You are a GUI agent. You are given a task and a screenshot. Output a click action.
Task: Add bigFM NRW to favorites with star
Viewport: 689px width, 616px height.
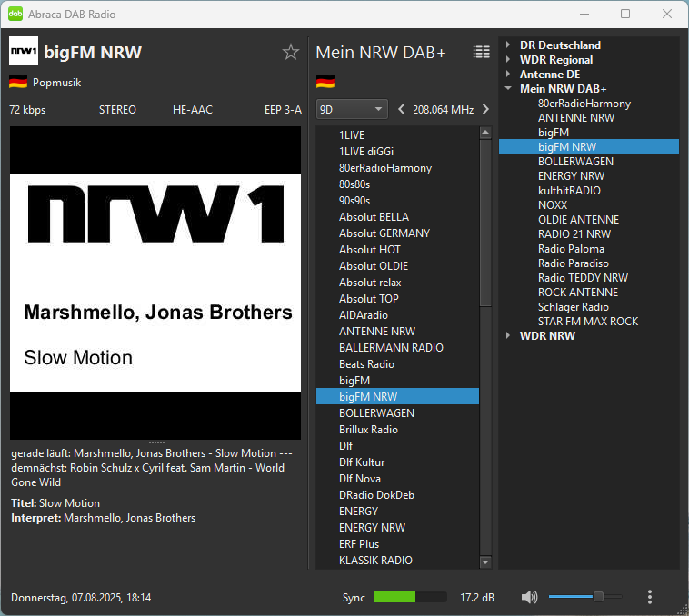(x=291, y=52)
